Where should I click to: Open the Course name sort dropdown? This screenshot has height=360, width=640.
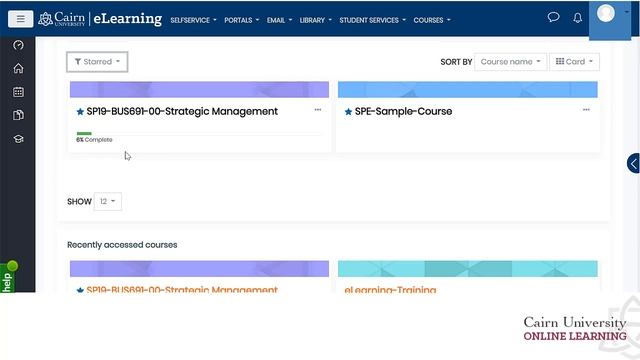pyautogui.click(x=510, y=62)
